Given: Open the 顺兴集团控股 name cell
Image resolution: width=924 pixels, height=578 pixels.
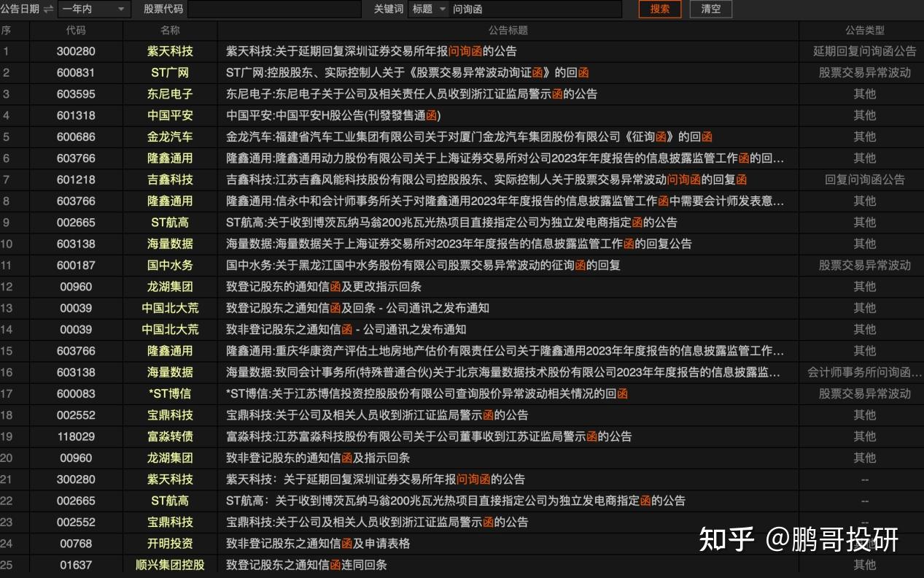Looking at the screenshot, I should click(x=170, y=565).
